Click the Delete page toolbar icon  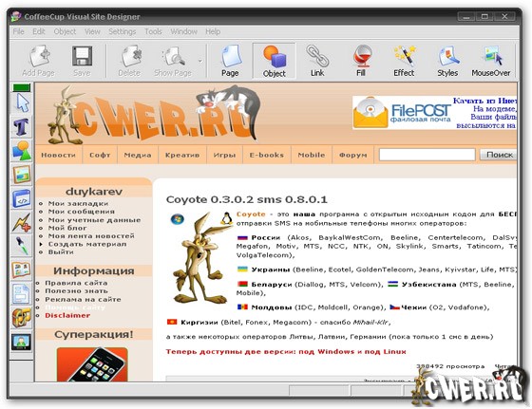(129, 61)
